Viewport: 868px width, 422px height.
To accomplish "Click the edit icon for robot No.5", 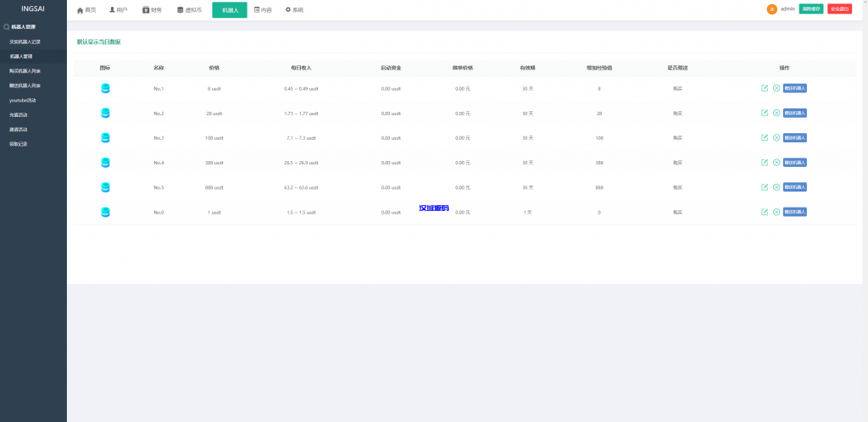I will coord(765,186).
